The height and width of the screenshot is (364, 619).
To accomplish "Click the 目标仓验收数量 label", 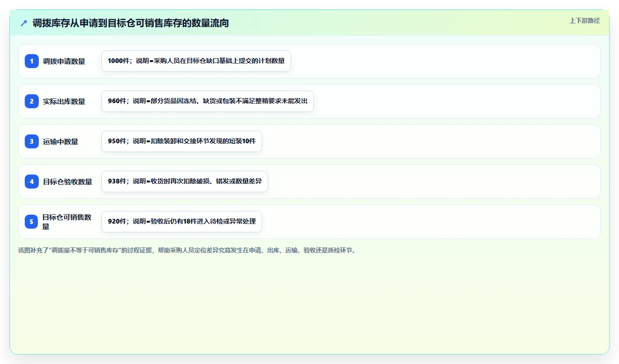I will pos(68,182).
